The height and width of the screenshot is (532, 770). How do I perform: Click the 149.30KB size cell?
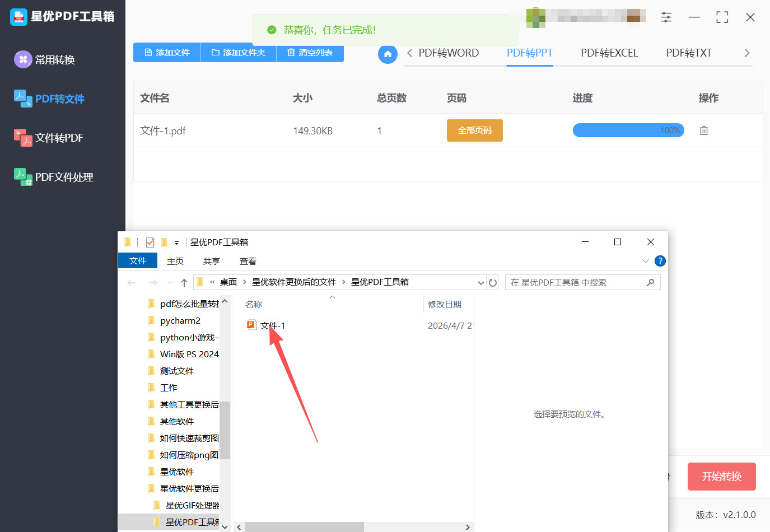(312, 131)
